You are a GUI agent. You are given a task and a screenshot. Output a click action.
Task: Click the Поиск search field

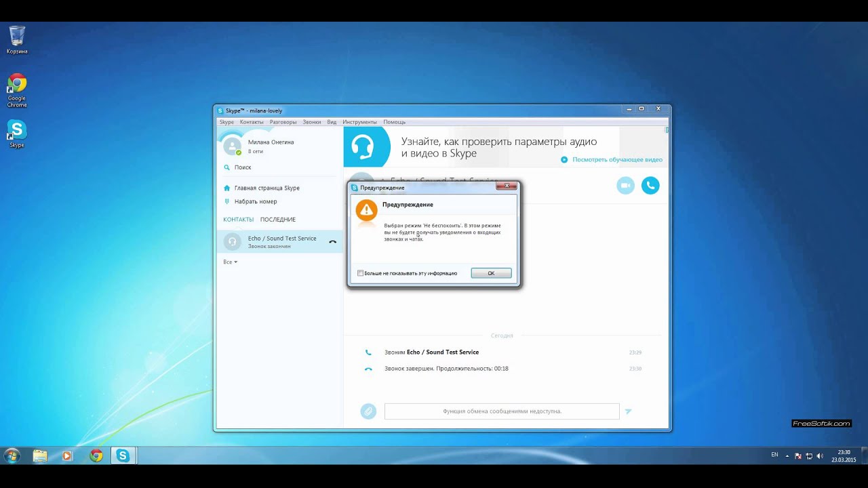click(279, 167)
